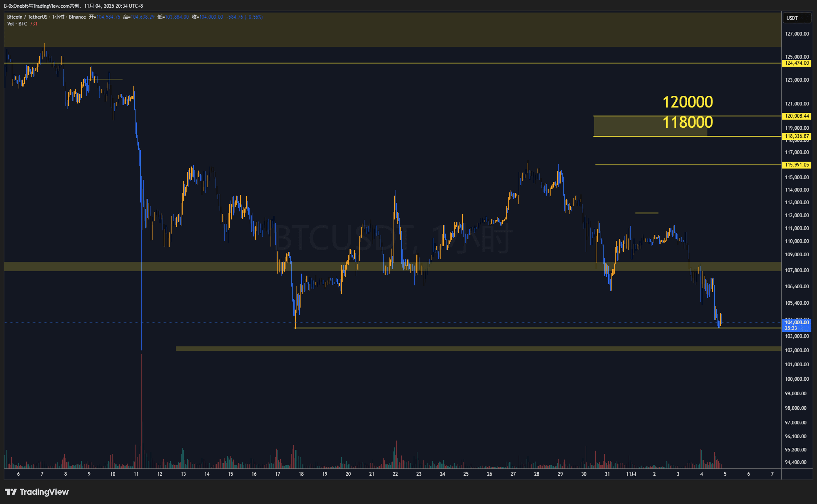This screenshot has width=817, height=504.
Task: Click the 124,474.00 yellow price label
Action: pos(796,63)
